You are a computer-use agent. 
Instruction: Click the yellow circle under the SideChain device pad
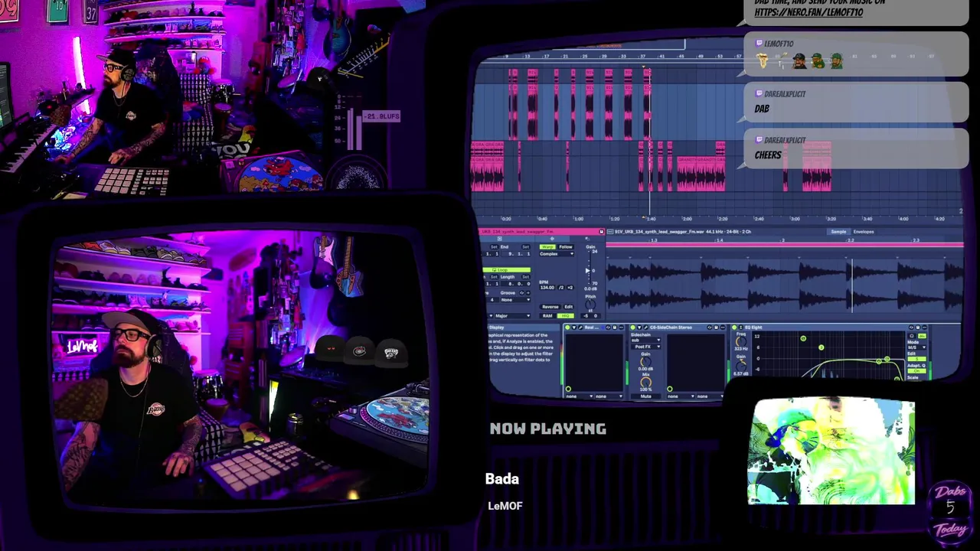[669, 389]
